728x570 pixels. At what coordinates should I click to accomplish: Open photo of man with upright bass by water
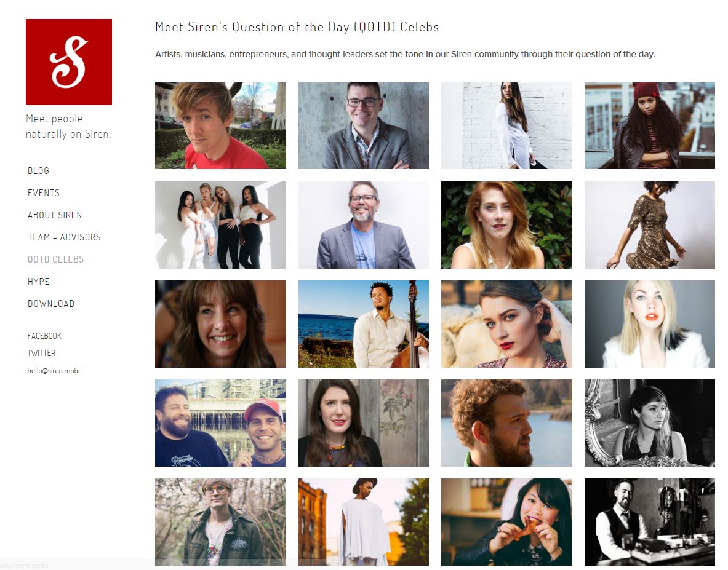(364, 324)
